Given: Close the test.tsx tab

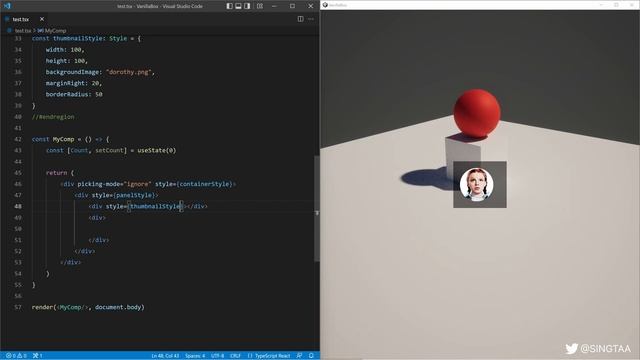Looking at the screenshot, I should coord(42,19).
